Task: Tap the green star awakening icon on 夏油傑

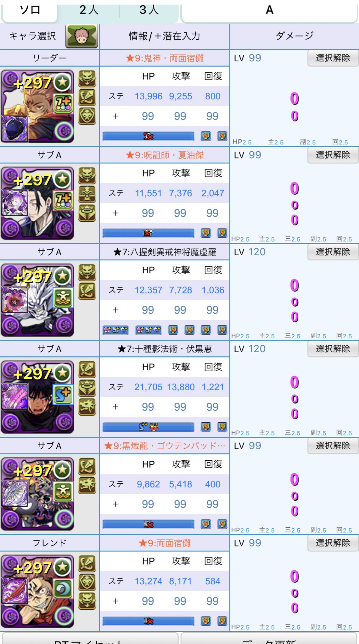Action: 63,179
